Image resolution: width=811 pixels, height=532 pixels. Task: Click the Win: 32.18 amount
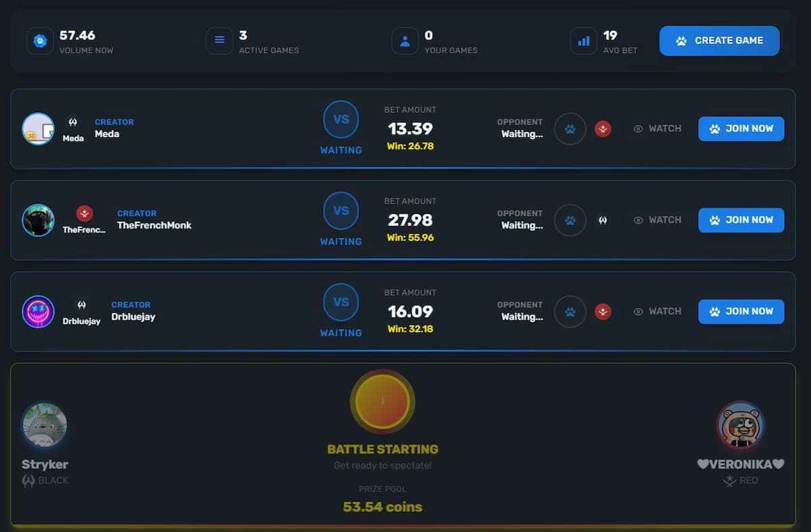[410, 329]
